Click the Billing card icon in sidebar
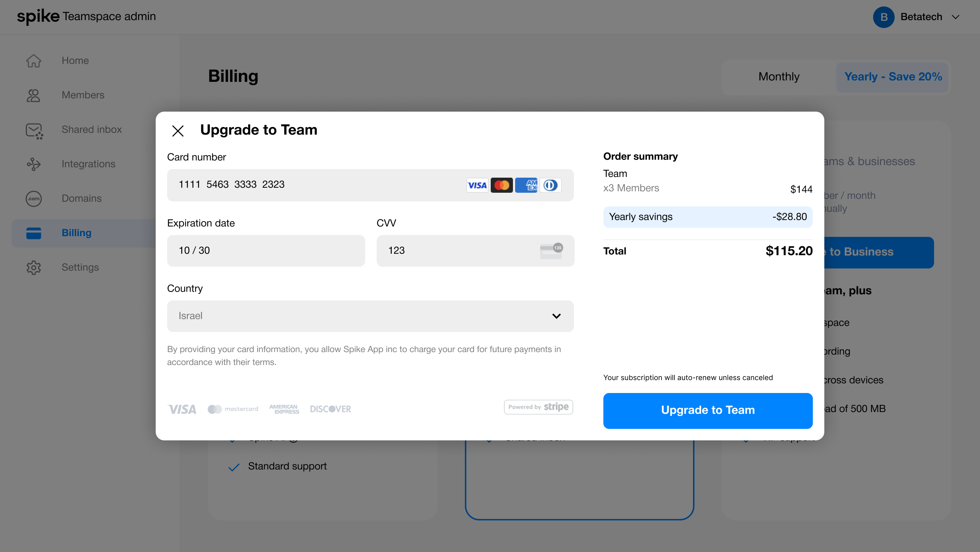Image resolution: width=980 pixels, height=552 pixels. click(33, 233)
